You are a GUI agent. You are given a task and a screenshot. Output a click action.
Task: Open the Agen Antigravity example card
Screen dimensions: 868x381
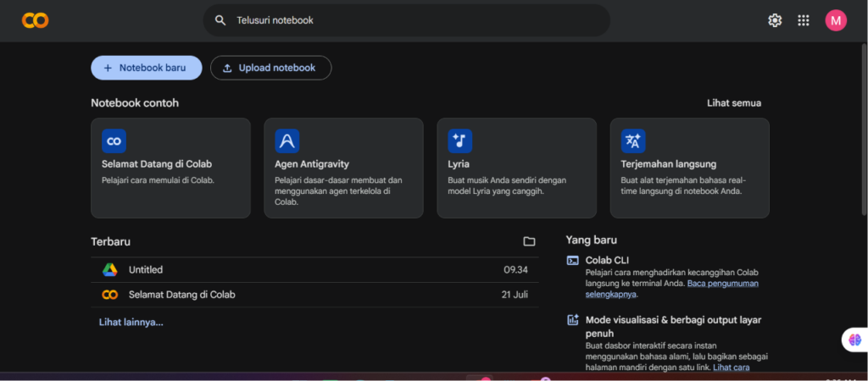pyautogui.click(x=344, y=168)
